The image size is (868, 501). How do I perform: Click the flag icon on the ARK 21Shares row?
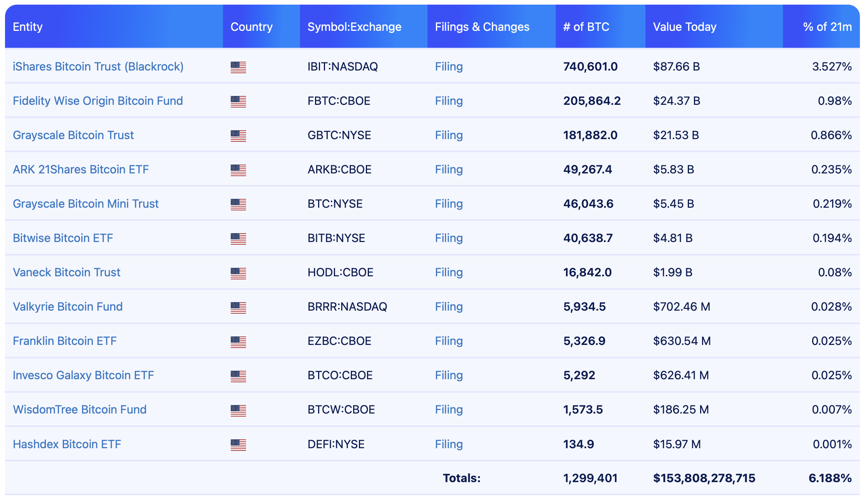click(x=238, y=170)
